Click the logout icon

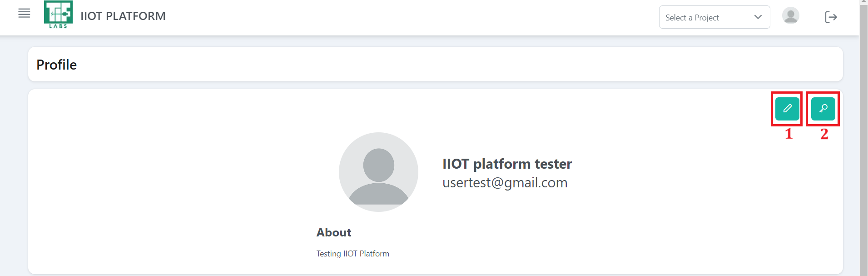pos(831,17)
